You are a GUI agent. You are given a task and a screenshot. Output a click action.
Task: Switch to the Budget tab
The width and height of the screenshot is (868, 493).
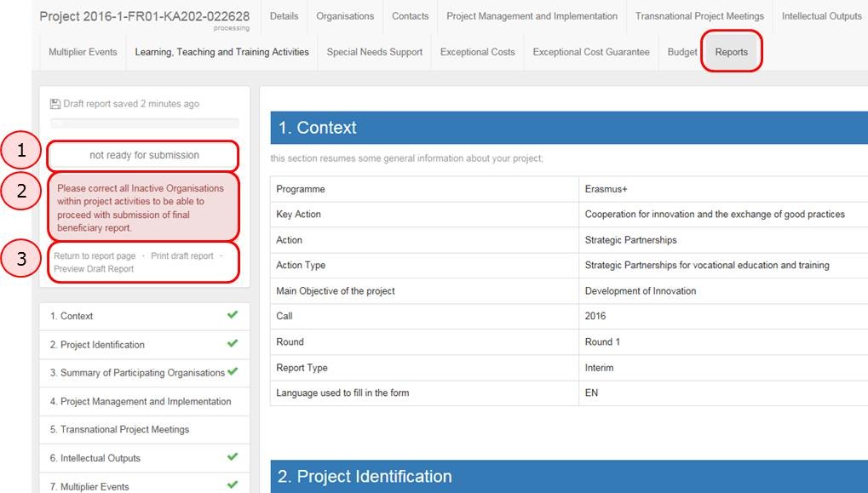coord(682,52)
